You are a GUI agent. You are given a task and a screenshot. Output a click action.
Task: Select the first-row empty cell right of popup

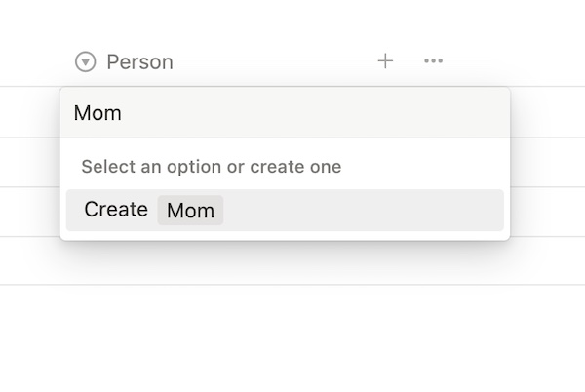point(548,112)
